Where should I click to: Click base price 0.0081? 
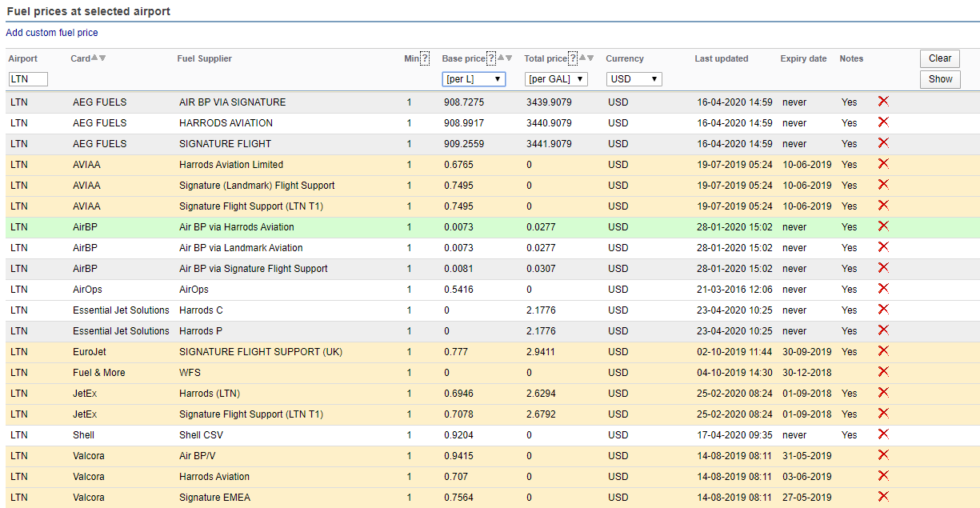(459, 268)
